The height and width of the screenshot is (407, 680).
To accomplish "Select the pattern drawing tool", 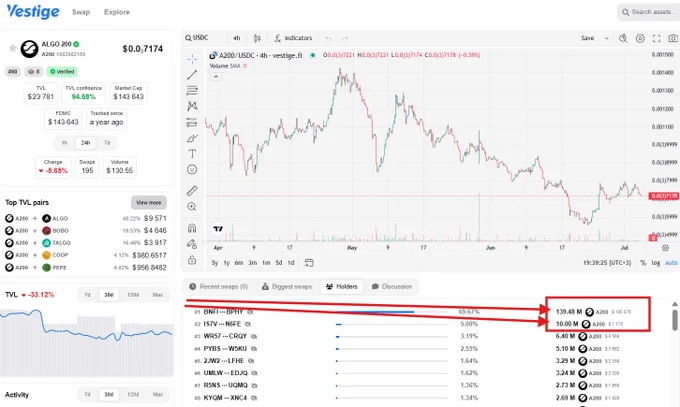I will [x=192, y=106].
